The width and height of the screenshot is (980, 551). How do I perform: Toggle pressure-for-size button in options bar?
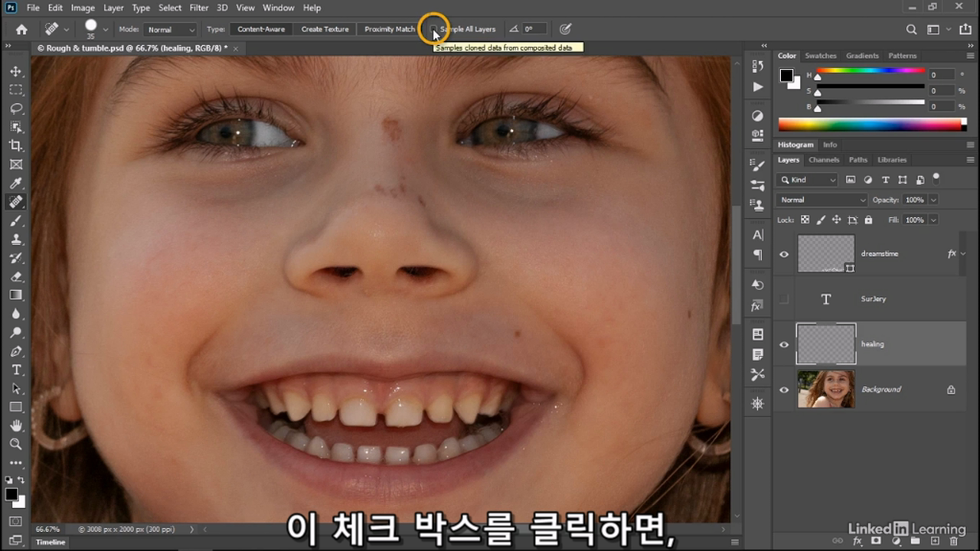[x=565, y=29]
